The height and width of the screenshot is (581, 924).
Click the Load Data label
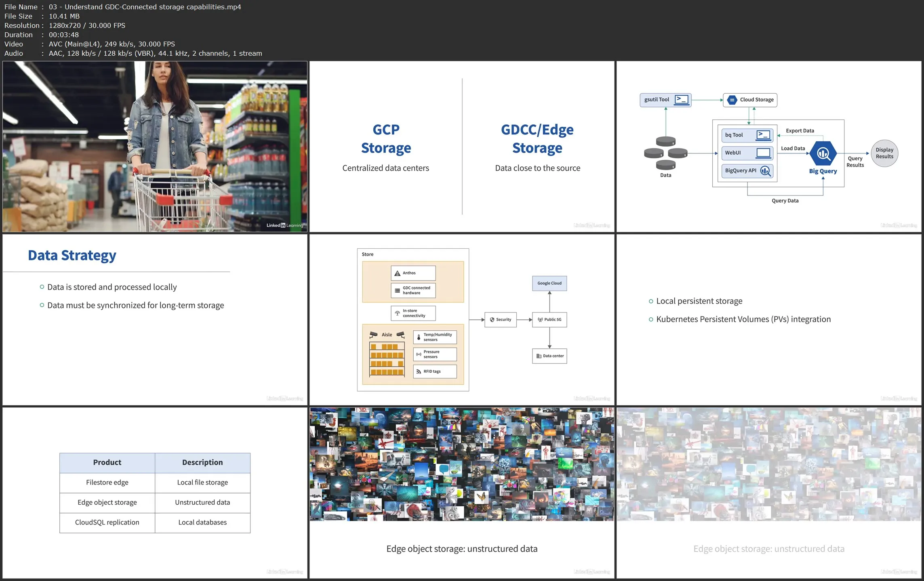pyautogui.click(x=793, y=149)
